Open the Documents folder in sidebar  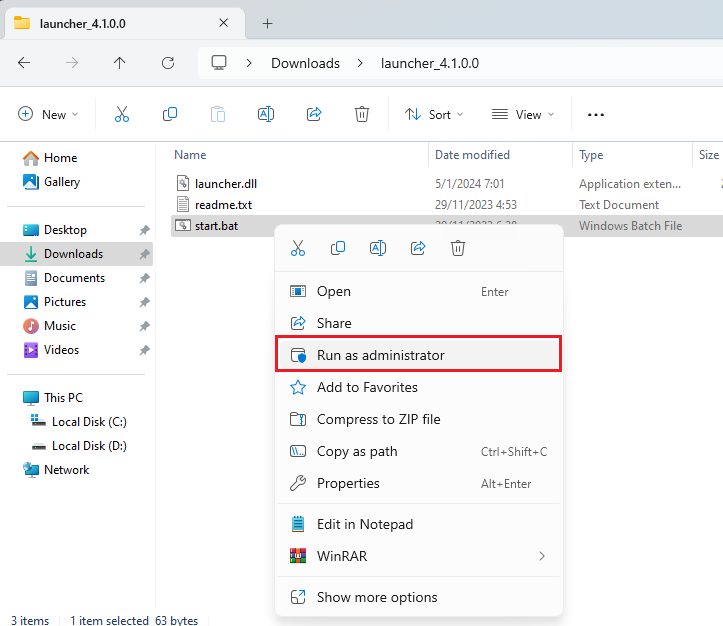[x=74, y=278]
